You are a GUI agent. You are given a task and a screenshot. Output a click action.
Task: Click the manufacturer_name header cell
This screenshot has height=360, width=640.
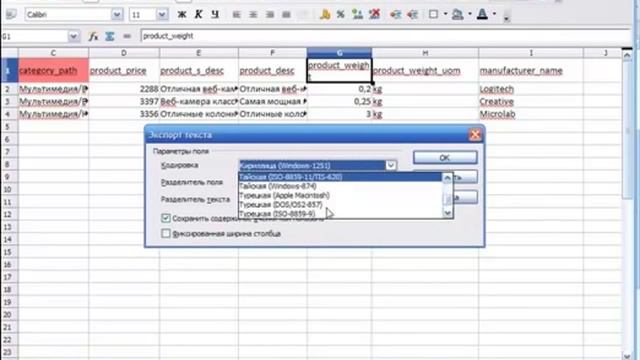[x=531, y=71]
